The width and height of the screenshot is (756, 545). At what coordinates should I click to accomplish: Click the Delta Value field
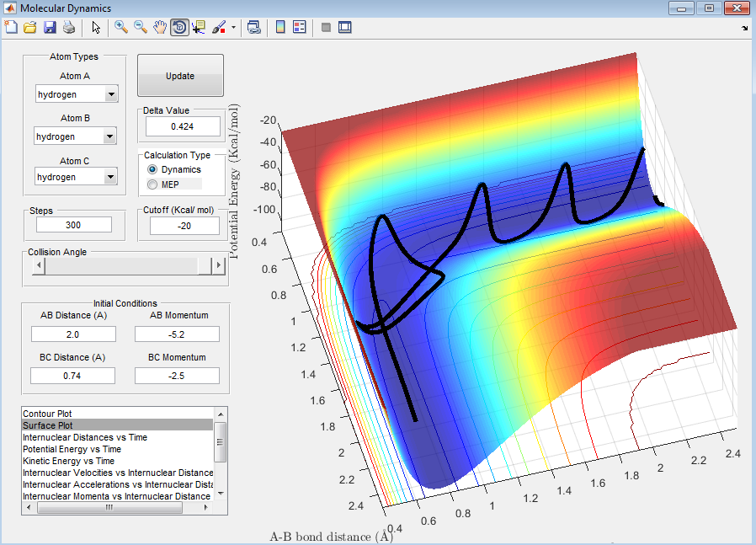pos(183,126)
